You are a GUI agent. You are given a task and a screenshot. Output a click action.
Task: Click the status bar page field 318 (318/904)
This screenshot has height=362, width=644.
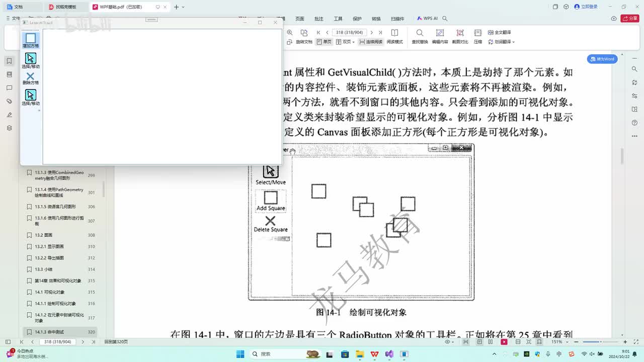coord(58,342)
